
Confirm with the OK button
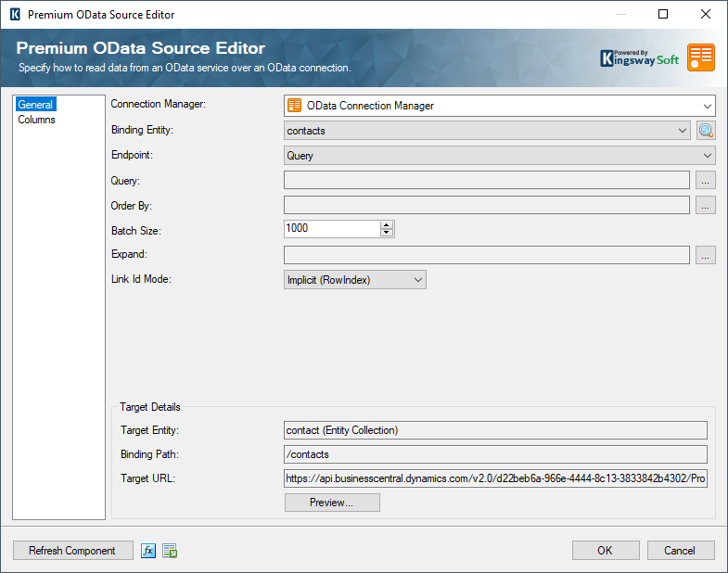[x=606, y=551]
